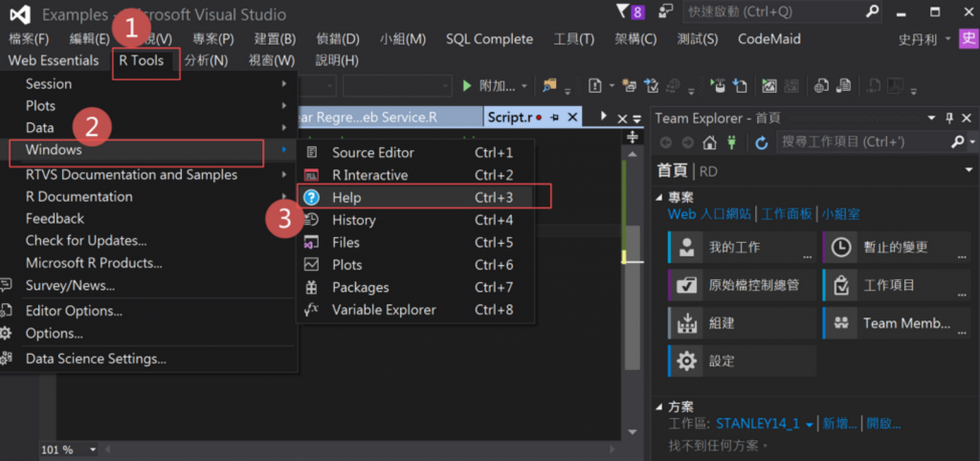The height and width of the screenshot is (461, 980).
Task: Open Survey/News... entry
Action: (148, 285)
